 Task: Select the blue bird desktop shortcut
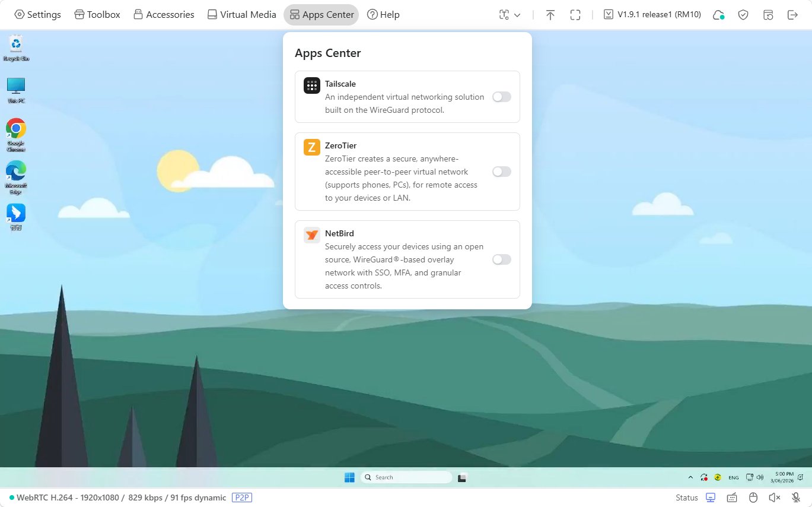point(16,217)
